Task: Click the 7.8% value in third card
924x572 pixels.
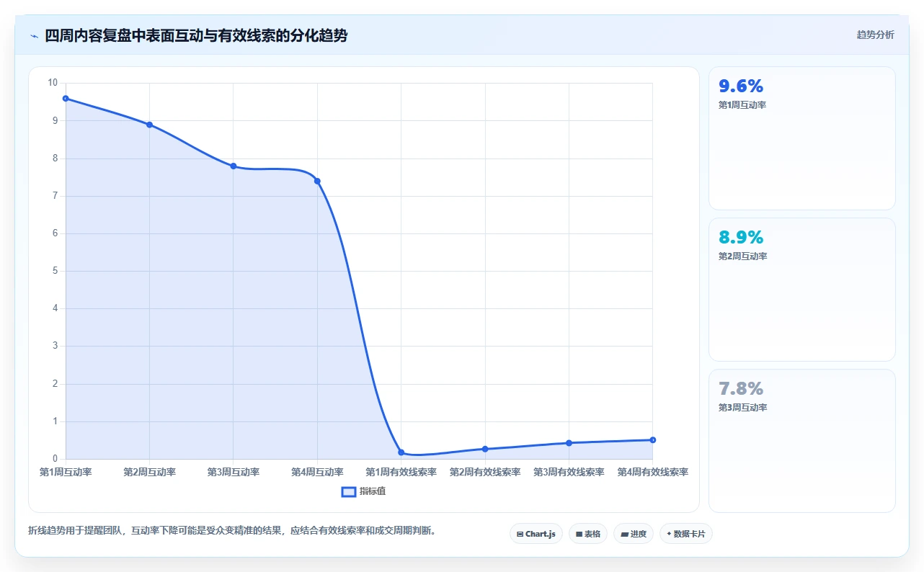Action: point(741,389)
